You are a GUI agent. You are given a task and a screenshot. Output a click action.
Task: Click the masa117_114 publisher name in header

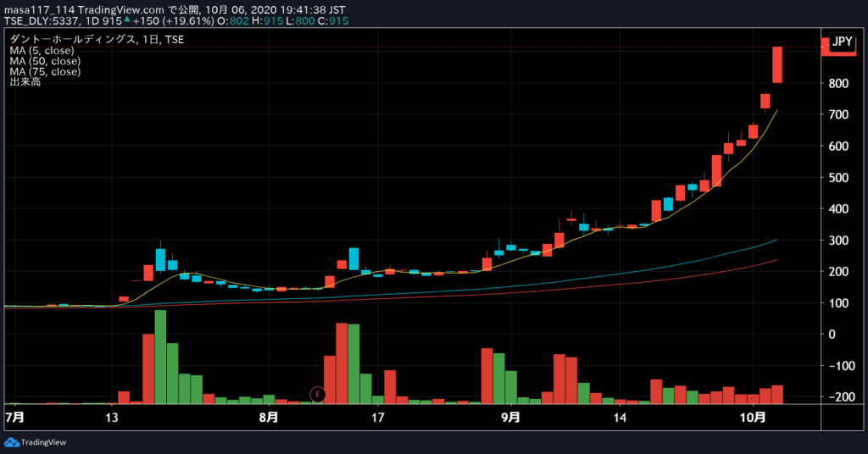[x=39, y=10]
